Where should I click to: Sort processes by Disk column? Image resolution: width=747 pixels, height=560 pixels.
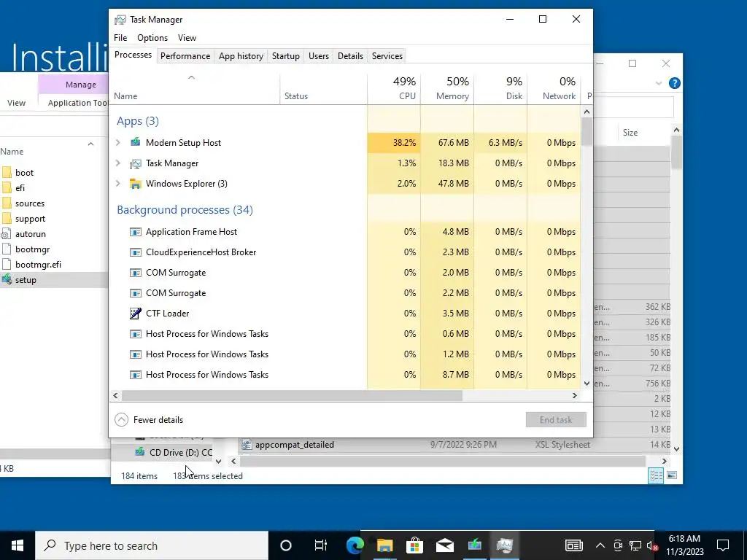pos(500,88)
